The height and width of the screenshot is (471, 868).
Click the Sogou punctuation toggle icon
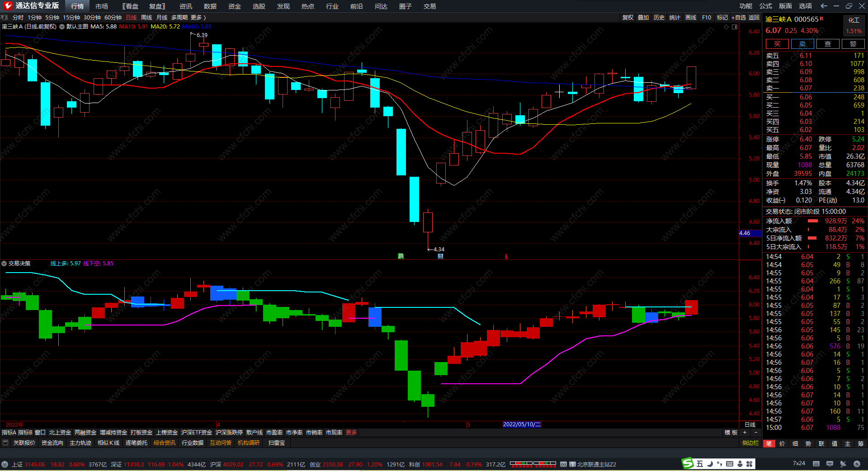pos(719,464)
